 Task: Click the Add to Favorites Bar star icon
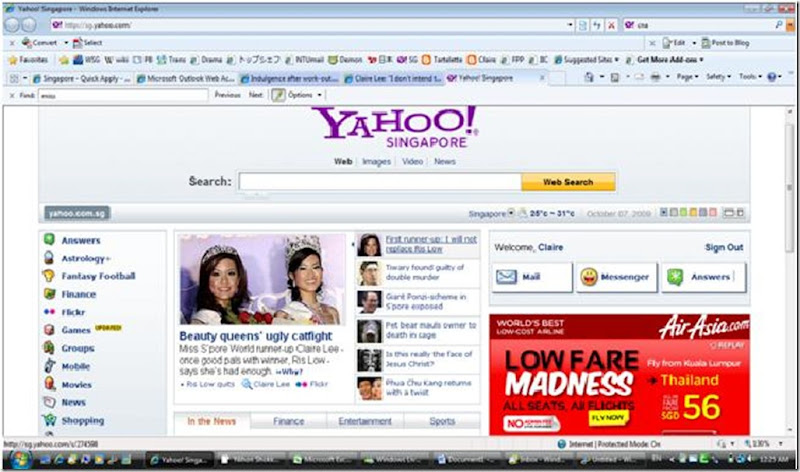pyautogui.click(x=64, y=60)
